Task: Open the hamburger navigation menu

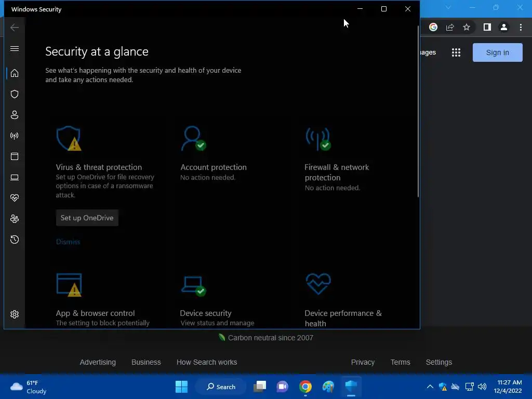Action: coord(15,48)
